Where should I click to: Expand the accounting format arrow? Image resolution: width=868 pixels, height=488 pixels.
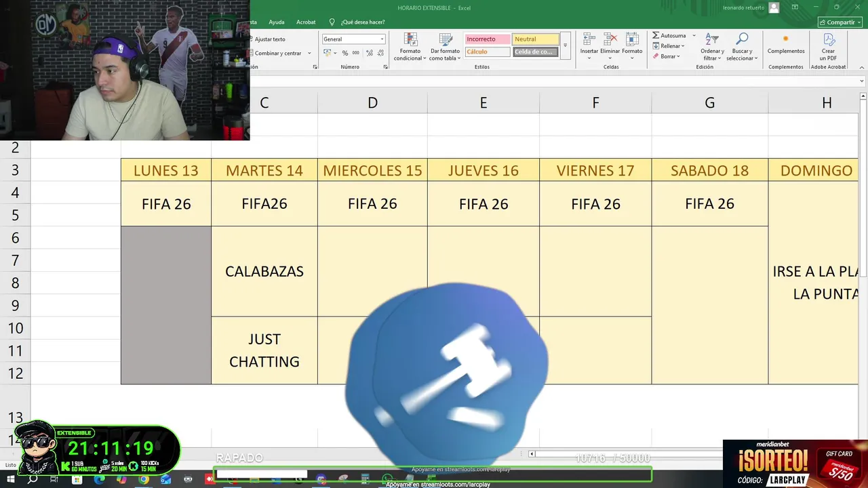(x=335, y=53)
